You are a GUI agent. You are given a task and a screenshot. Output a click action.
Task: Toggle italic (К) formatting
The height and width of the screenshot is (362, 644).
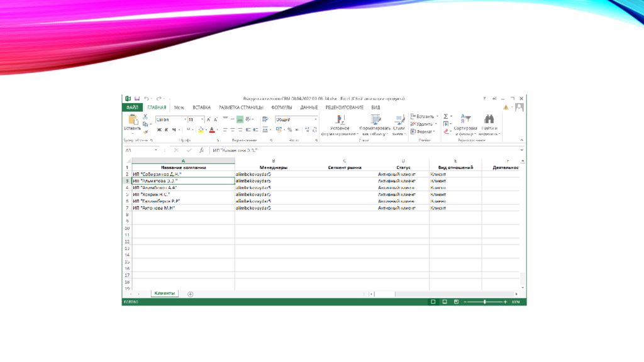pos(167,130)
